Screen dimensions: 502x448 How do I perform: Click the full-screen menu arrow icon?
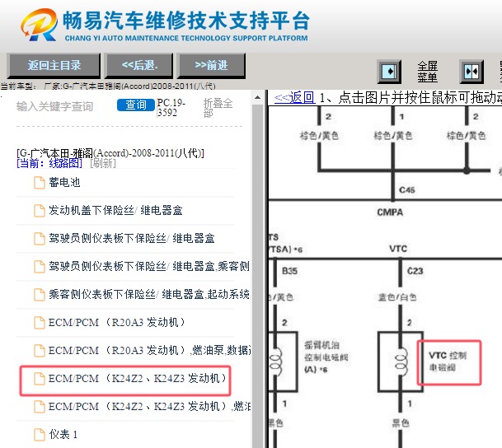pos(389,72)
